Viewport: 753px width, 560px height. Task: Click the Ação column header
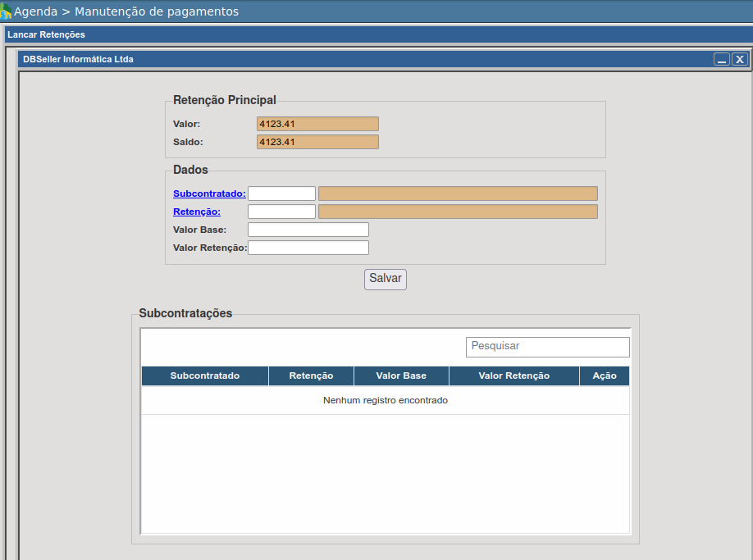click(604, 376)
